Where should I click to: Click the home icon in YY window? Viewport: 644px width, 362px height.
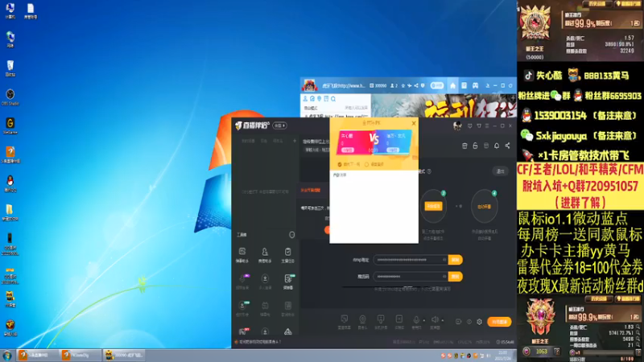[452, 85]
